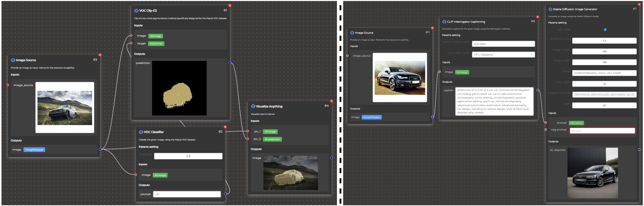Click the Visualize Anything node icon
The width and height of the screenshot is (644, 206).
click(253, 106)
